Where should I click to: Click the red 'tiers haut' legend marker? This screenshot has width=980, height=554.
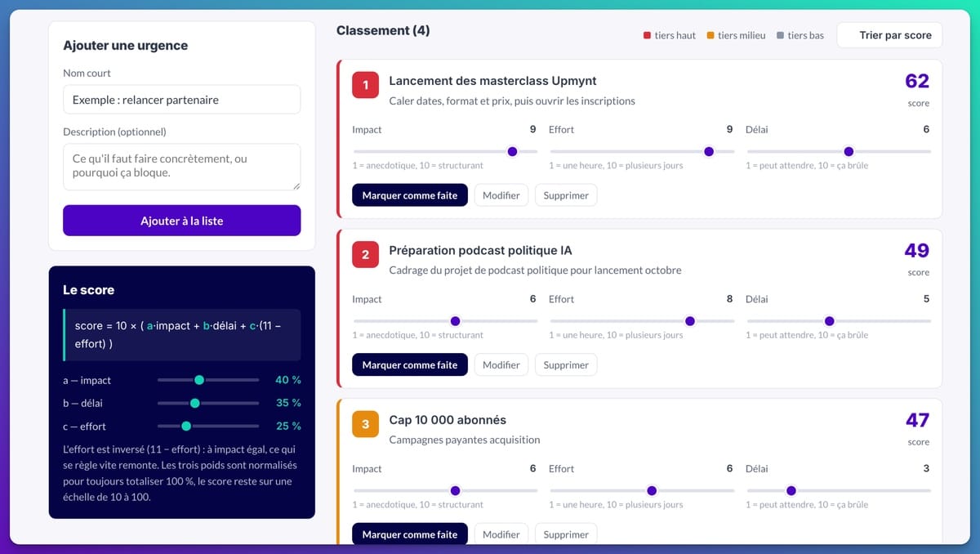tap(648, 36)
